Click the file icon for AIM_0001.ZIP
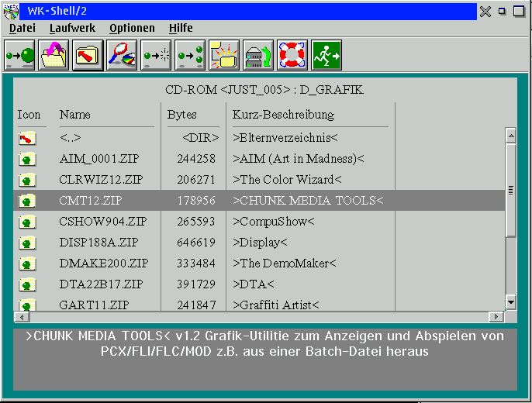 point(27,159)
